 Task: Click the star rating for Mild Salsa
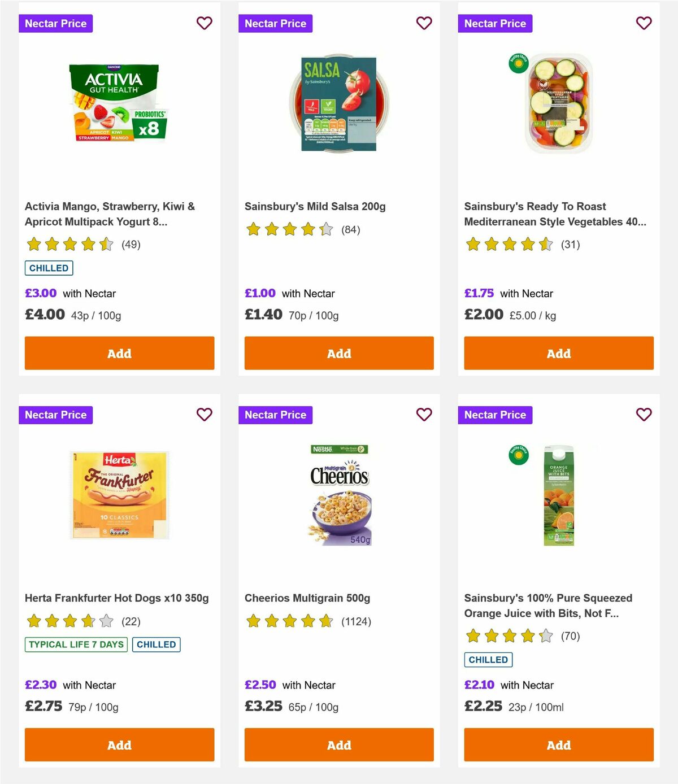pyautogui.click(x=289, y=229)
